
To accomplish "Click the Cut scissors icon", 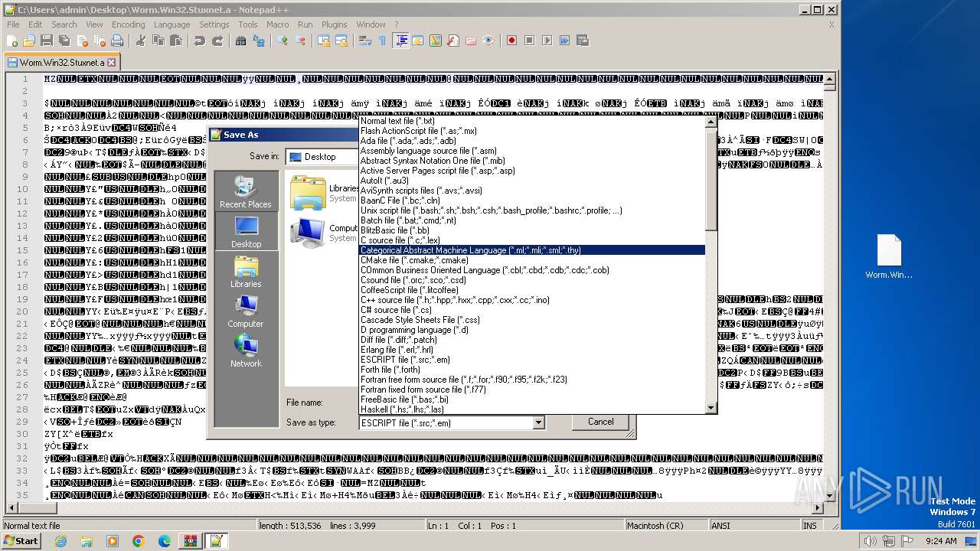I will [141, 41].
